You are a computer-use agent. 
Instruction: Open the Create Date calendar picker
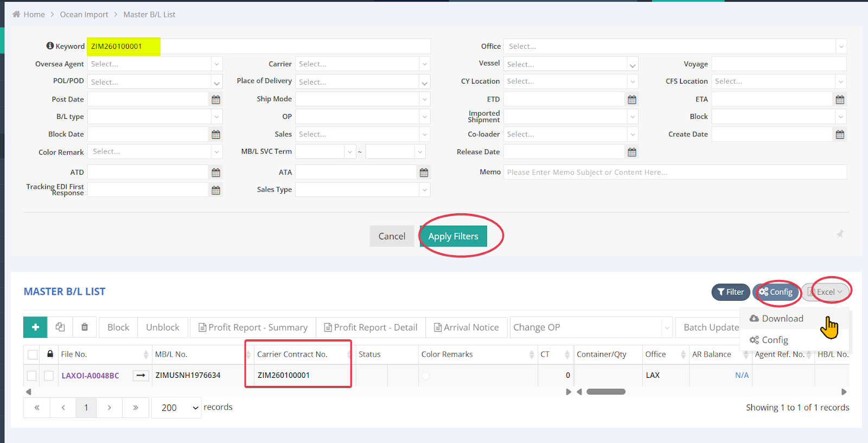840,135
